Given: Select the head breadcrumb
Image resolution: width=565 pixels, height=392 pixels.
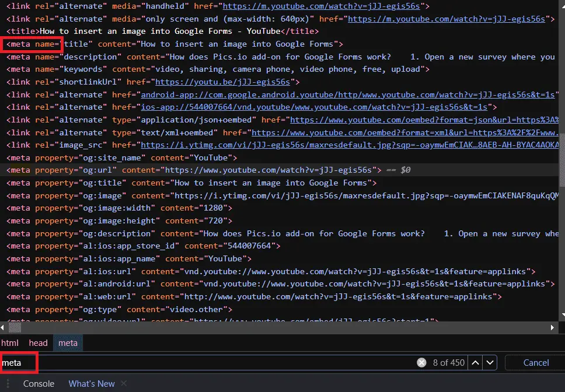Looking at the screenshot, I should pos(38,343).
